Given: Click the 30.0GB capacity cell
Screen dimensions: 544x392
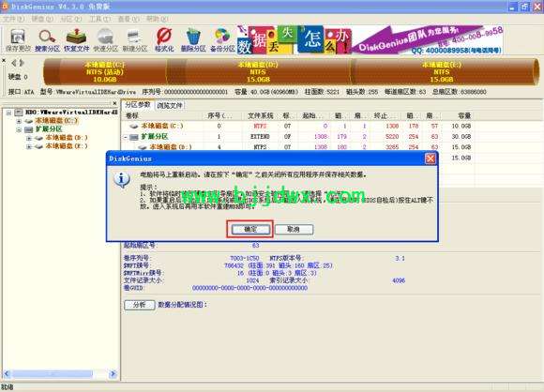Looking at the screenshot, I should pyautogui.click(x=461, y=137).
